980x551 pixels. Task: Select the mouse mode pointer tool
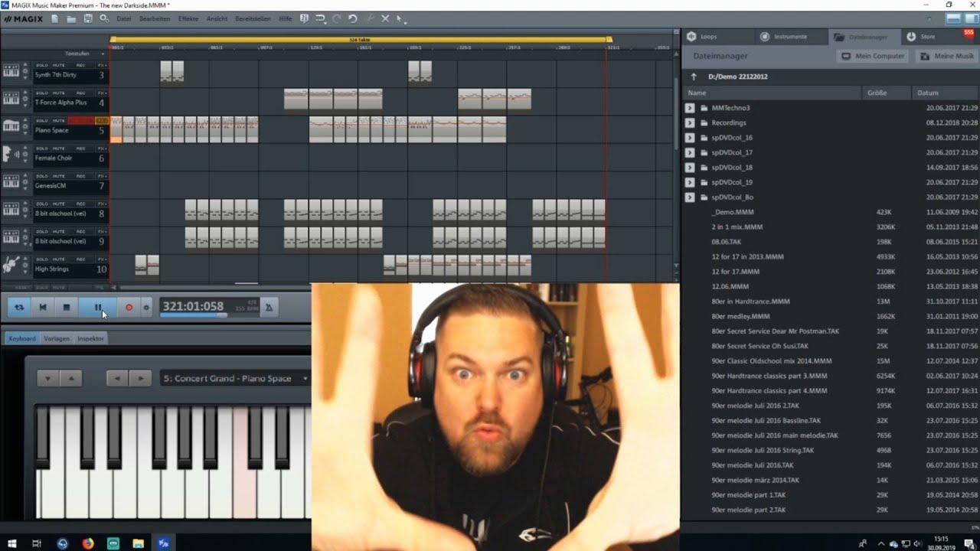pos(400,18)
